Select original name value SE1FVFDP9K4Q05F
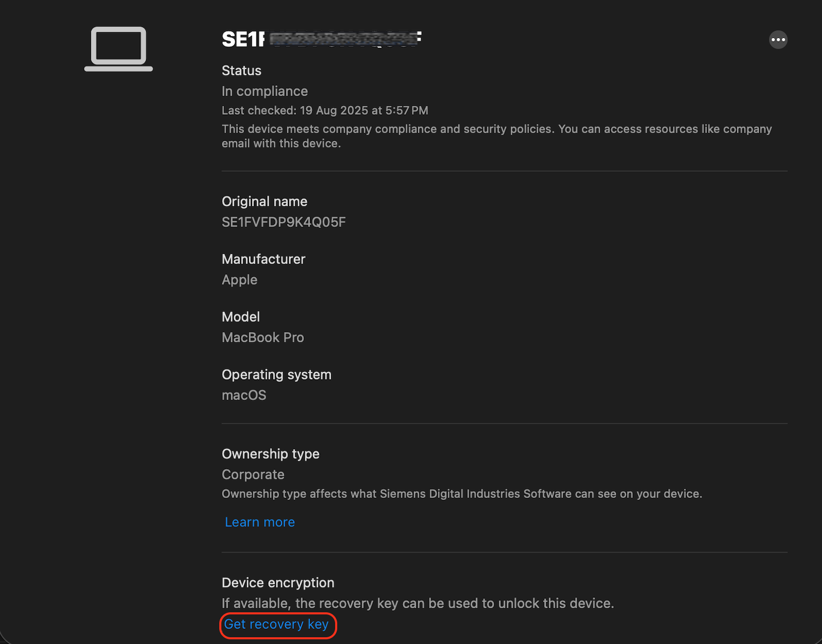The width and height of the screenshot is (822, 644). (x=284, y=222)
